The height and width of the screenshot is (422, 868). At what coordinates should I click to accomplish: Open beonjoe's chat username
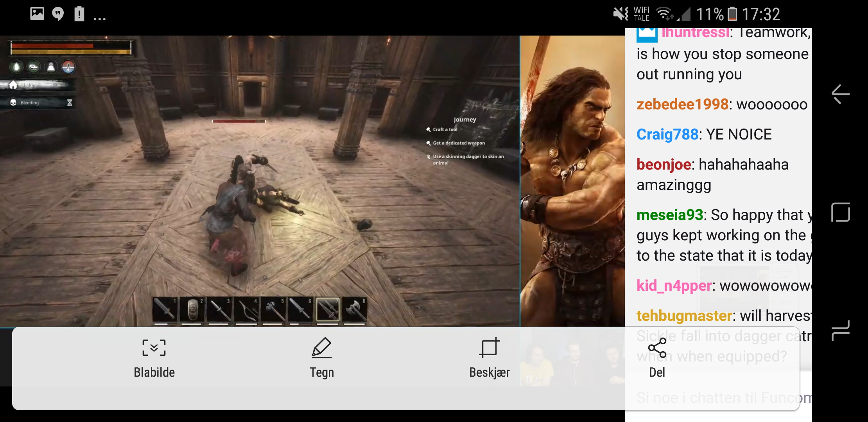tap(664, 165)
